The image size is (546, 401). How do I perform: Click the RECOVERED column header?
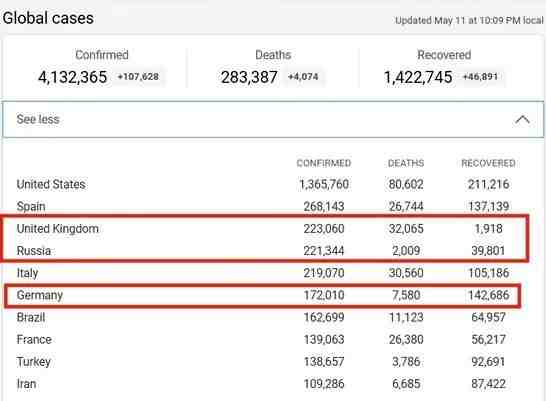coord(488,163)
